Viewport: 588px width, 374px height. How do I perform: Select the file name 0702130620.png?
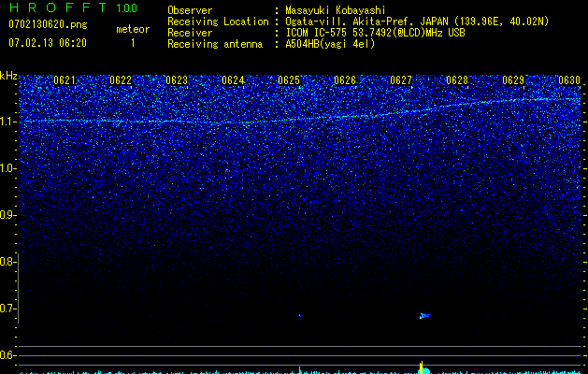(48, 24)
